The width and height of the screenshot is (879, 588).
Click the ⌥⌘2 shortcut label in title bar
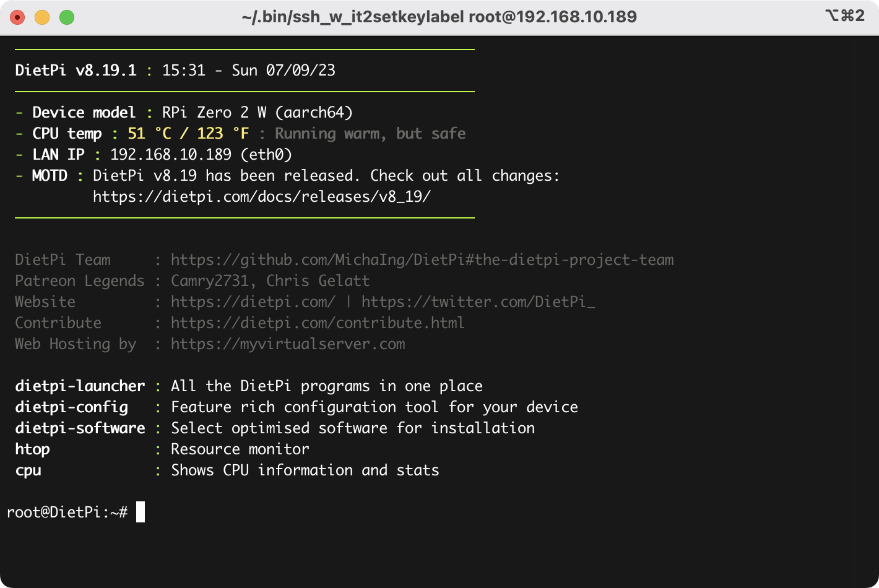coord(844,16)
